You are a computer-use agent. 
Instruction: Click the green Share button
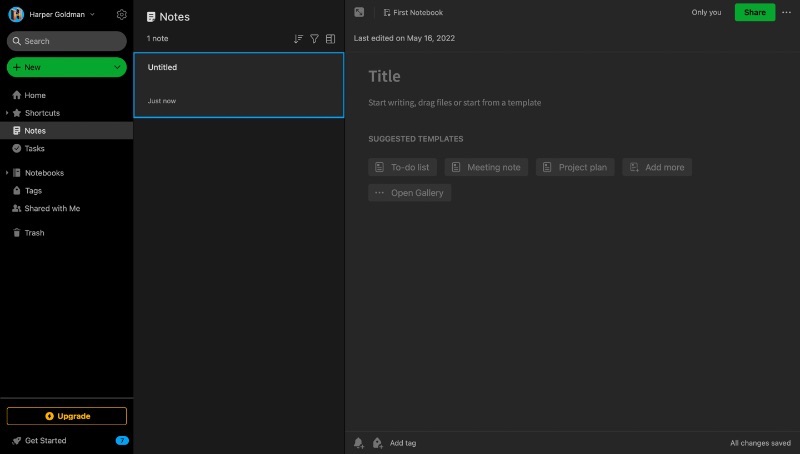tap(755, 12)
